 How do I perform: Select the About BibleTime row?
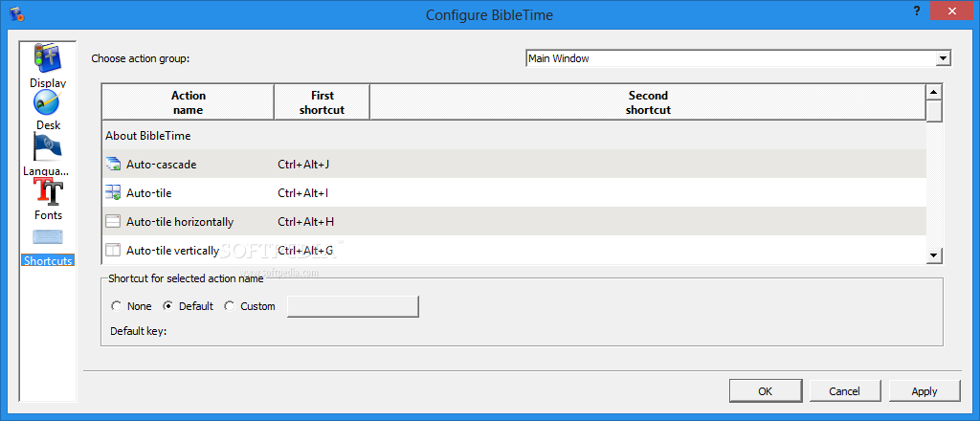[514, 136]
